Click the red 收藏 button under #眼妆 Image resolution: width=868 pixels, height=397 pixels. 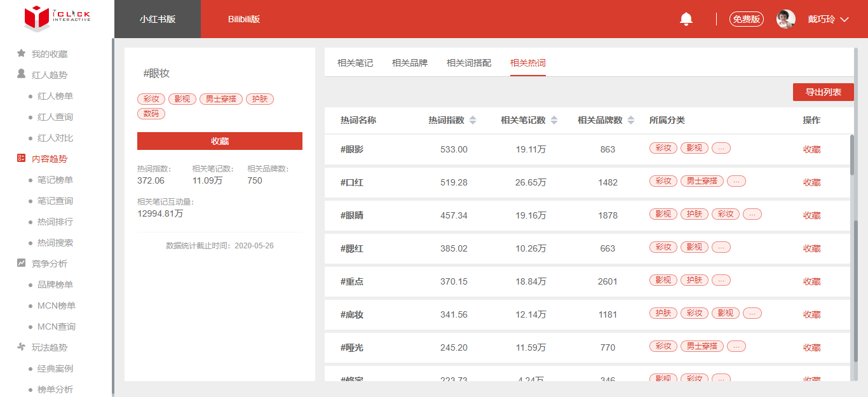pyautogui.click(x=220, y=141)
